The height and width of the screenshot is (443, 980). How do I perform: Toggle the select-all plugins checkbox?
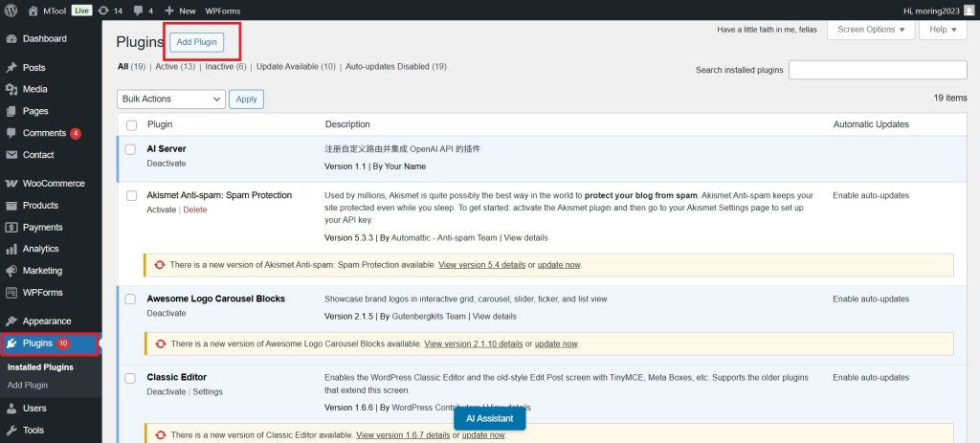pyautogui.click(x=131, y=125)
